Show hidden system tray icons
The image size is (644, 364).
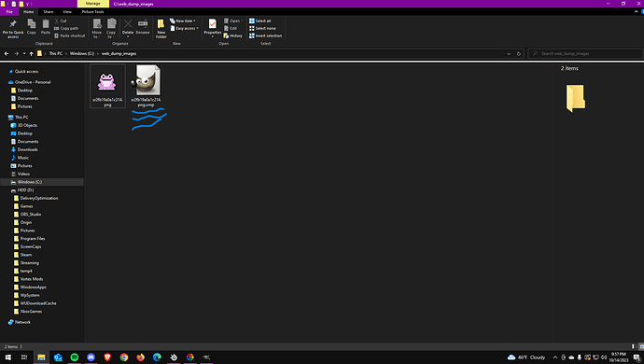pyautogui.click(x=555, y=357)
